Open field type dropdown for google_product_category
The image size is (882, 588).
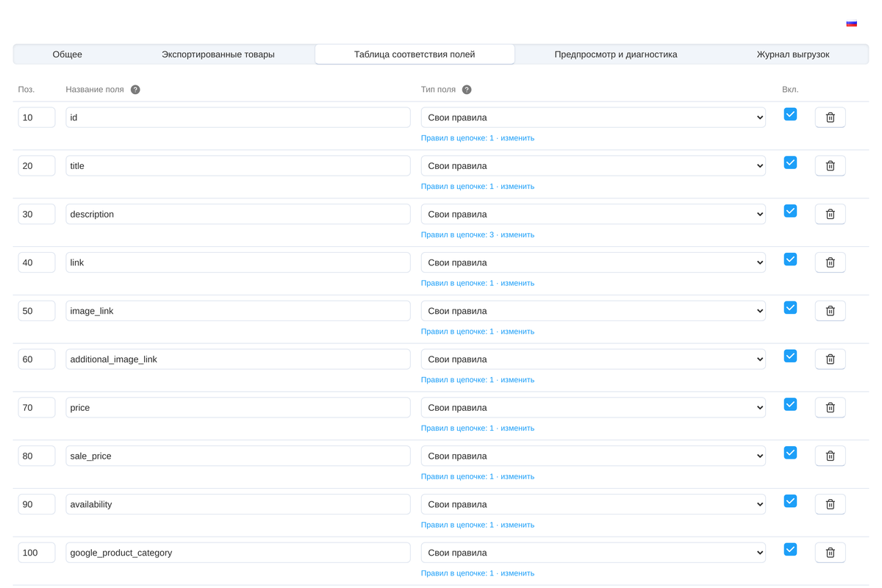click(593, 553)
